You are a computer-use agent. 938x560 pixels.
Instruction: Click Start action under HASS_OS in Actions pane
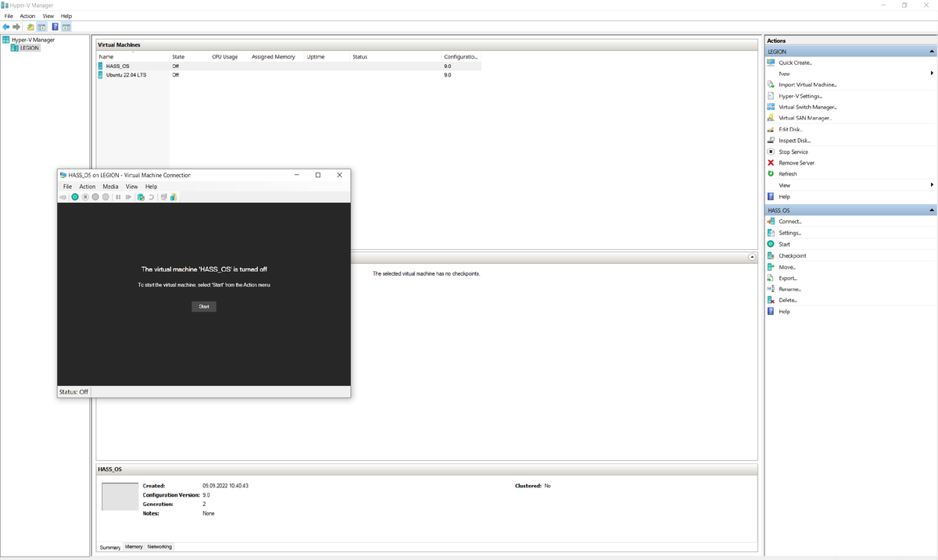(x=784, y=244)
